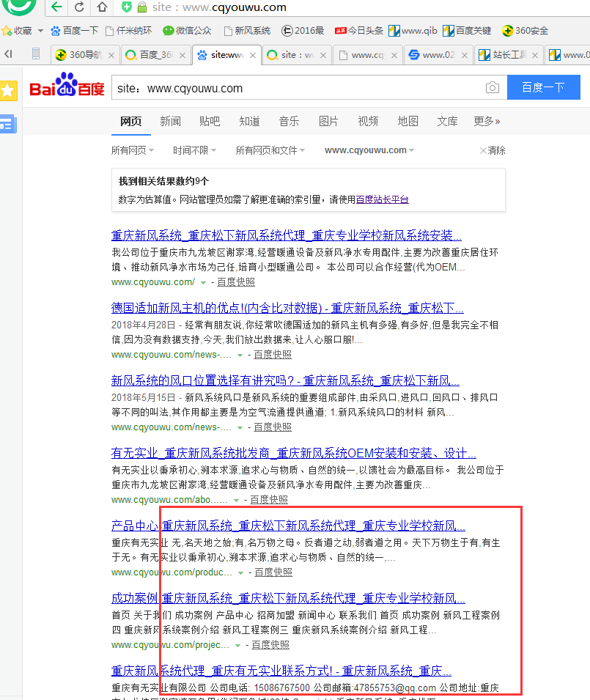
Task: Click the browser address bar URL text
Action: 219,7
